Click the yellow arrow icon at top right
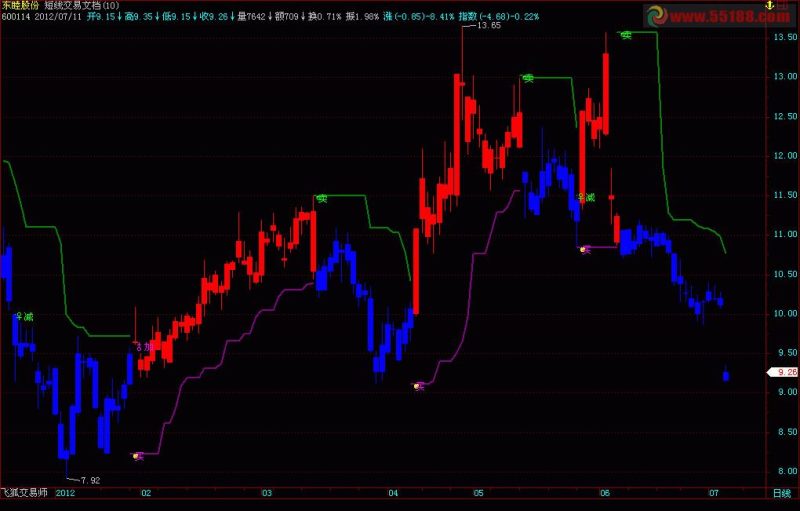Screen dimensions: 800x511 point(769,5)
